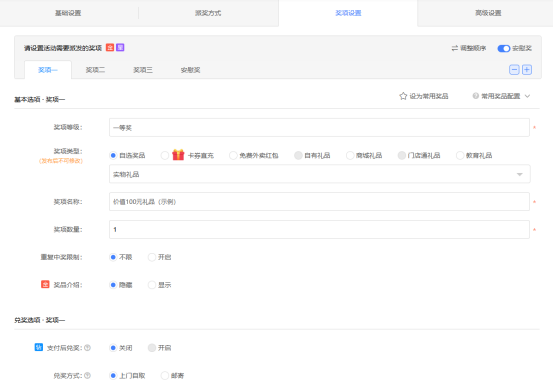Open the 基础设置 top tab

point(68,13)
